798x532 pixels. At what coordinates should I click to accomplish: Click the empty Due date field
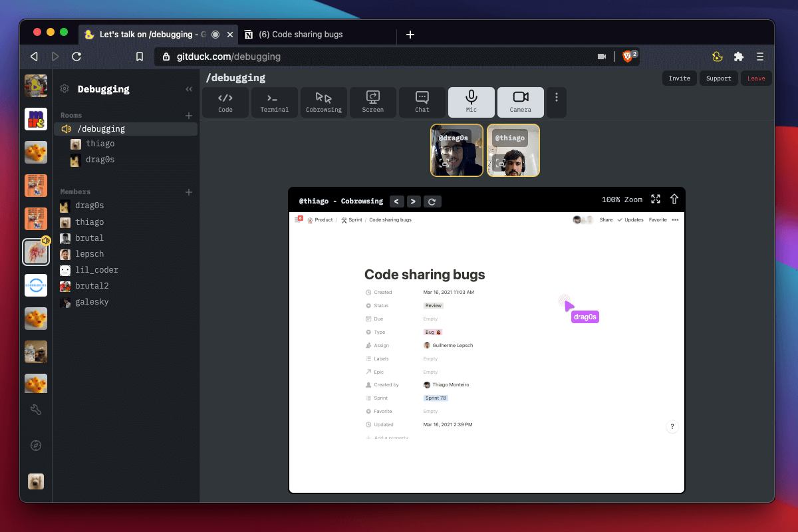(431, 319)
